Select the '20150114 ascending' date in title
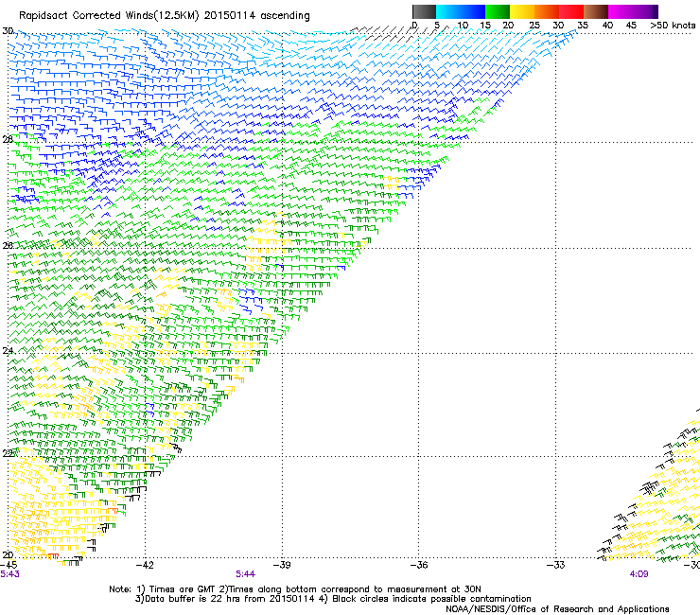Screen dimensions: 700x615 [256, 16]
